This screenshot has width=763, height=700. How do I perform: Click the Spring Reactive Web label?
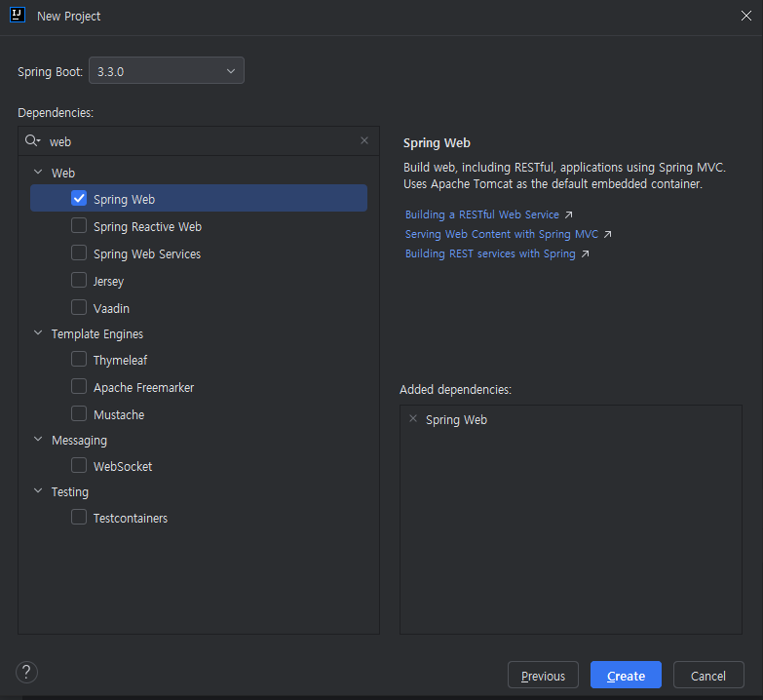point(147,227)
